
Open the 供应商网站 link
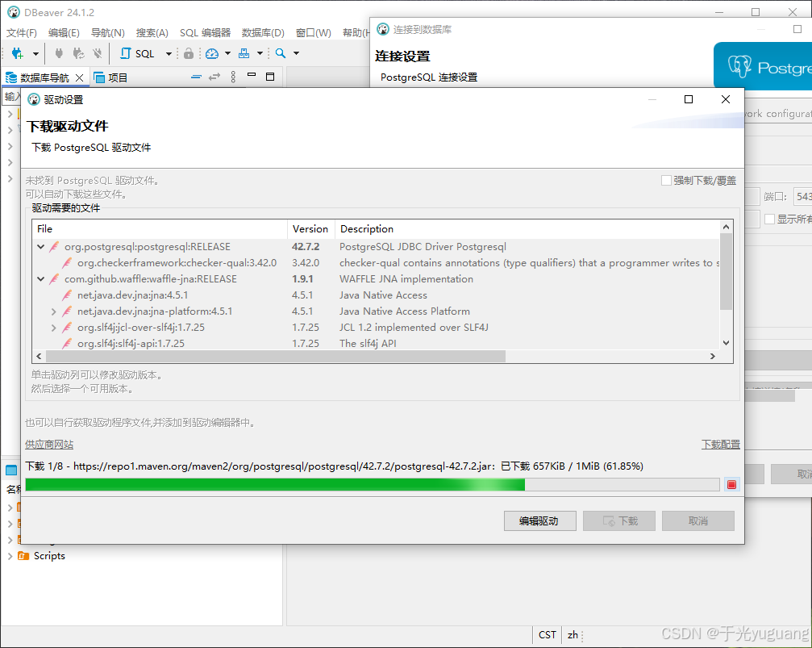click(x=49, y=445)
